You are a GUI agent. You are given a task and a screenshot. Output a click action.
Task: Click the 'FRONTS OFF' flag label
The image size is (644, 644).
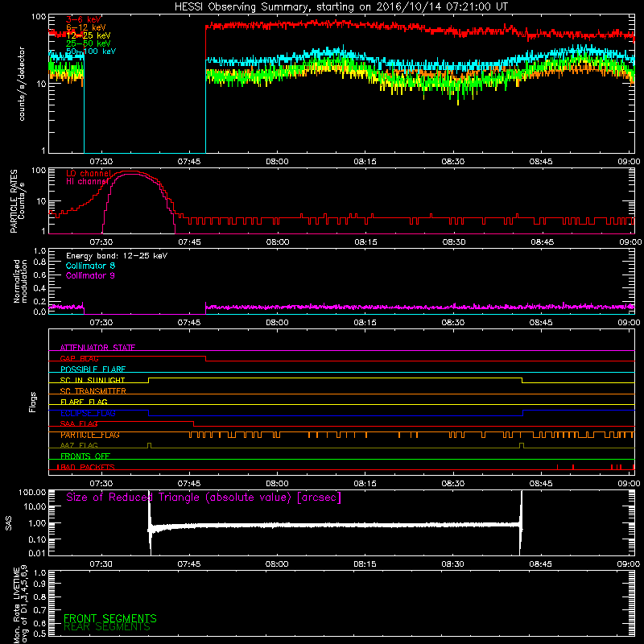85,456
